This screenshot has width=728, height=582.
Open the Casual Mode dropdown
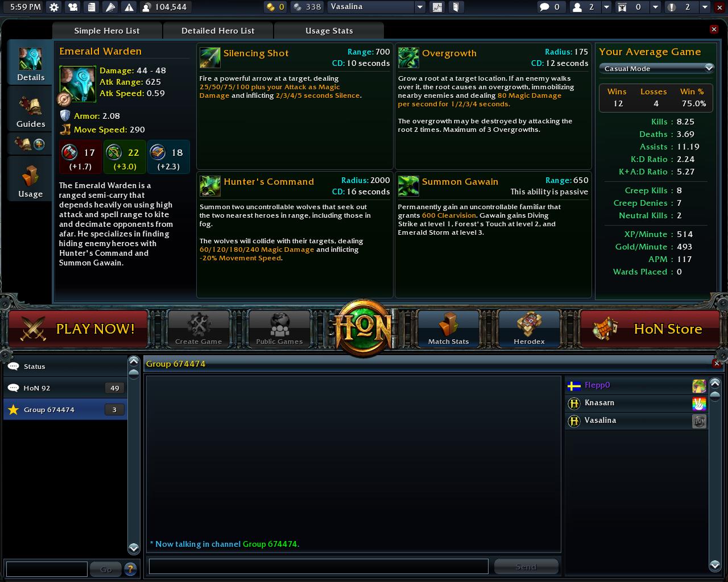[656, 68]
